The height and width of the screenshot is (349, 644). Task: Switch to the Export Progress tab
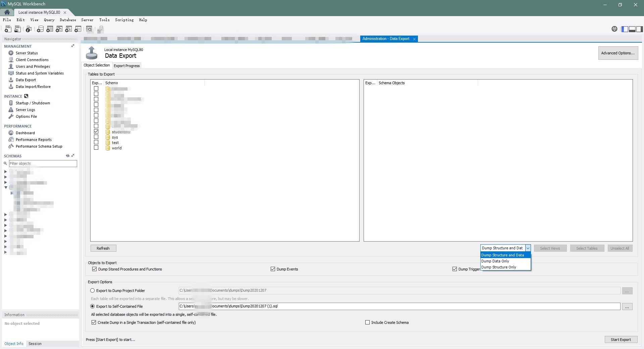pos(126,65)
